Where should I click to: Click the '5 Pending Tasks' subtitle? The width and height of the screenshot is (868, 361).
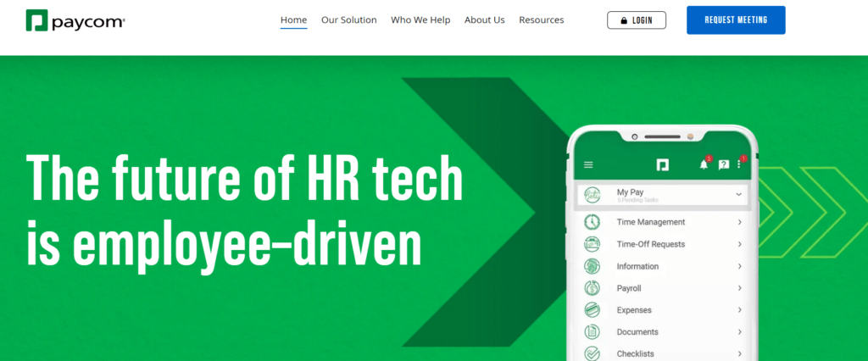pos(637,200)
